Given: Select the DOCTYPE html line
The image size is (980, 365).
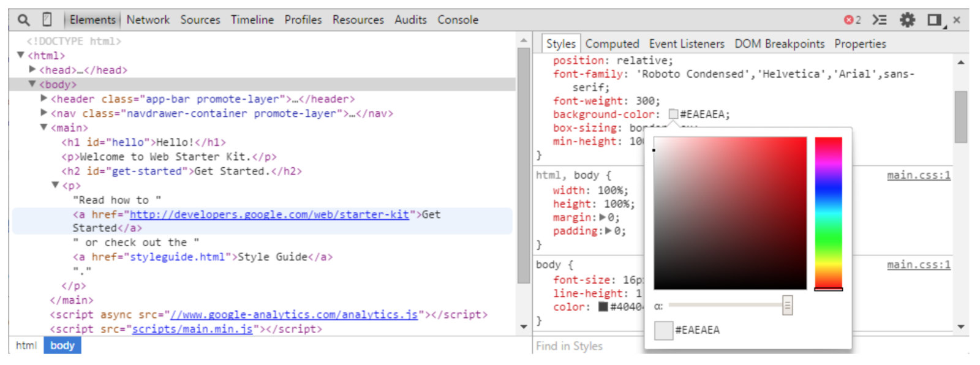Looking at the screenshot, I should point(73,41).
